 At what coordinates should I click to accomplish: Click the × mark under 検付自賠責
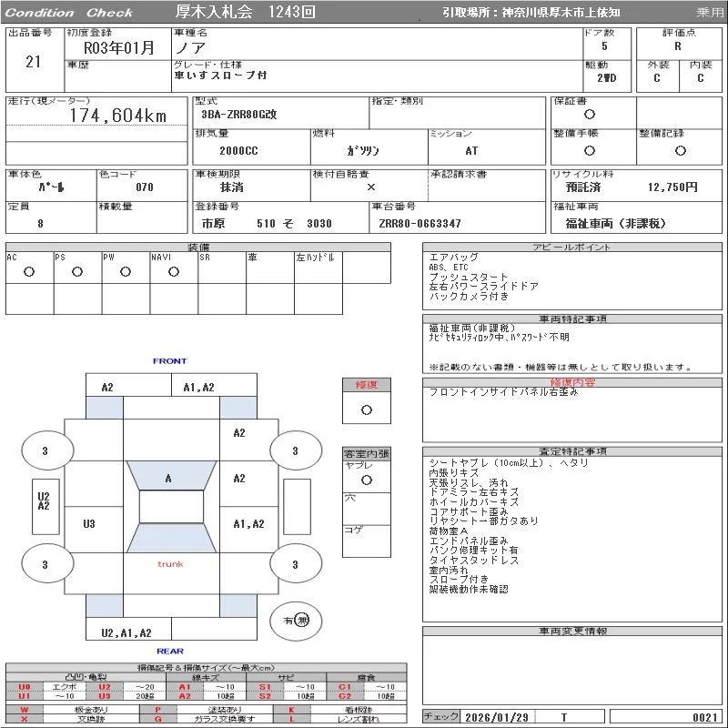[371, 187]
